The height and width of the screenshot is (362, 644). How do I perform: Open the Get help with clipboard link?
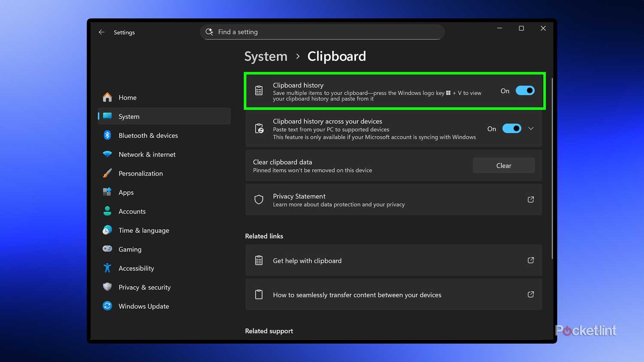307,260
